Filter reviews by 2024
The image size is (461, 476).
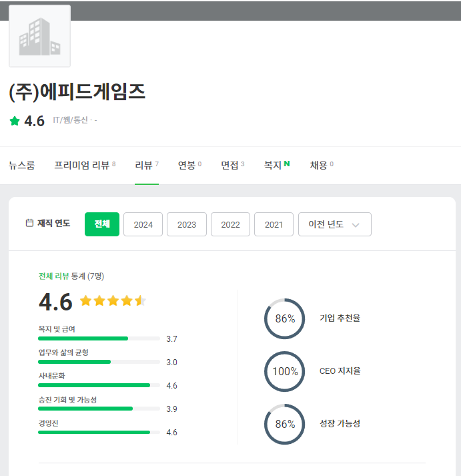(x=143, y=224)
